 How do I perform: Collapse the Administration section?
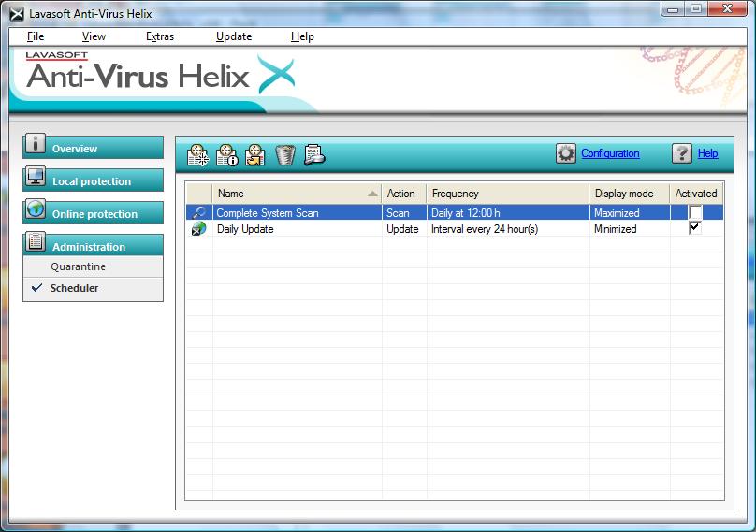(x=93, y=246)
